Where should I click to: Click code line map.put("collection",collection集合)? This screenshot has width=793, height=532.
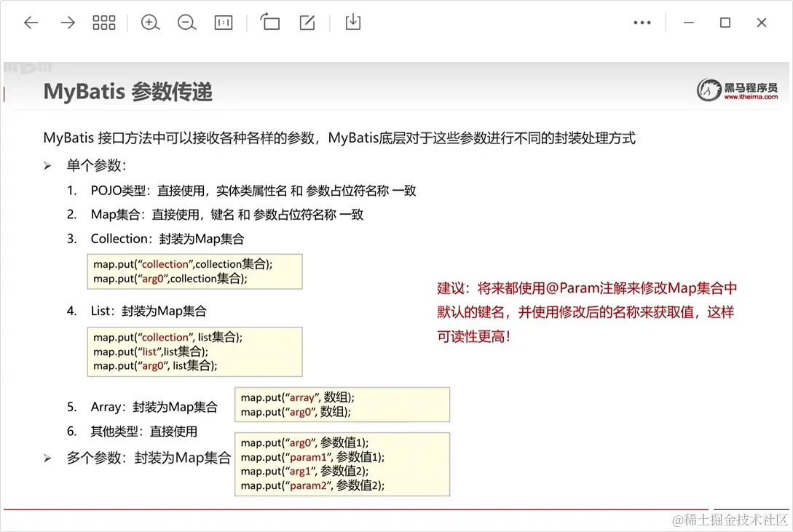tap(183, 264)
